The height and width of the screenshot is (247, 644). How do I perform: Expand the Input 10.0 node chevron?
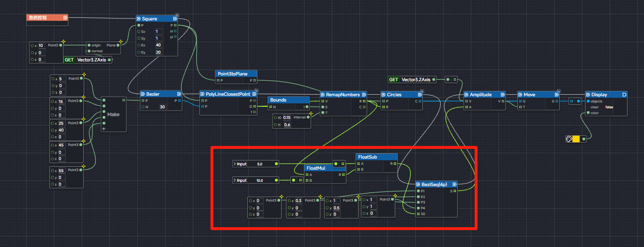coord(235,180)
